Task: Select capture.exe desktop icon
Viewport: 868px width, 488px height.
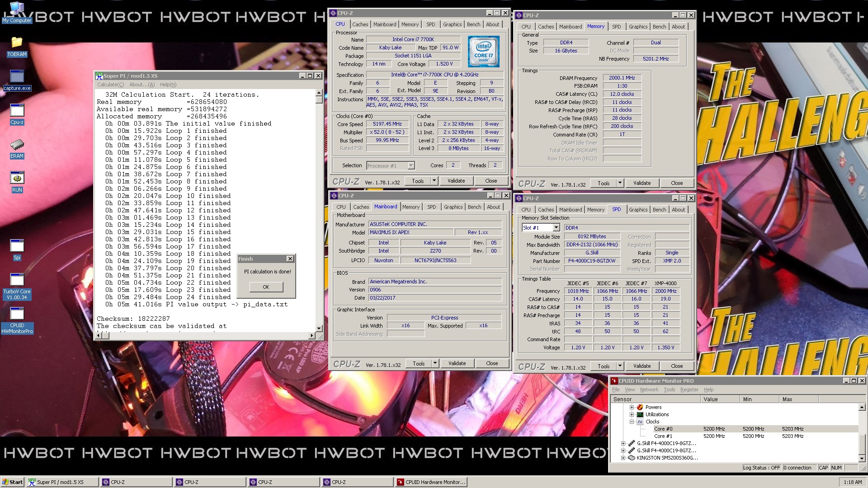Action: [x=17, y=80]
